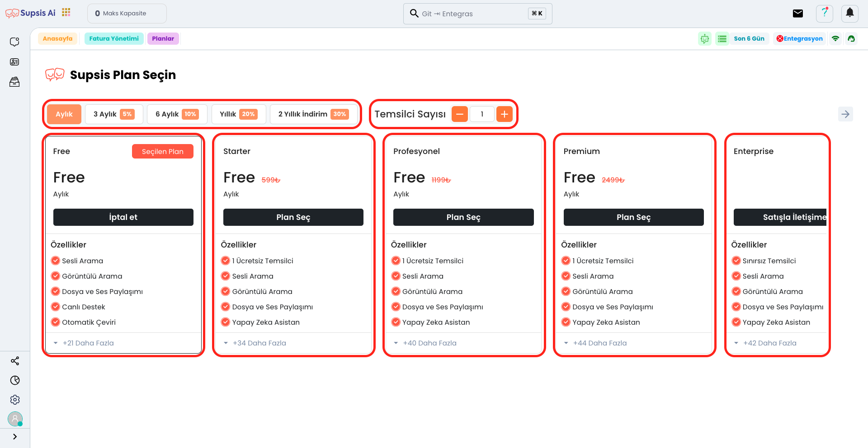Open the chat conversations sidebar icon
The width and height of the screenshot is (868, 448).
pos(14,42)
